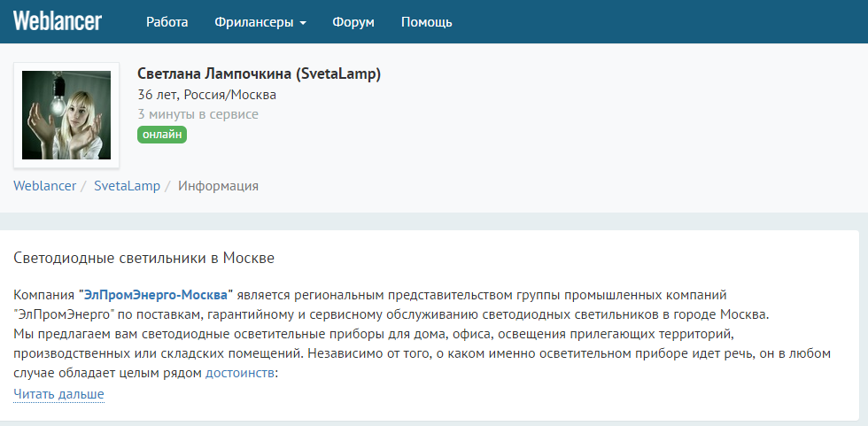Go to the Форум page
Viewport: 868px width, 426px height.
pos(353,22)
